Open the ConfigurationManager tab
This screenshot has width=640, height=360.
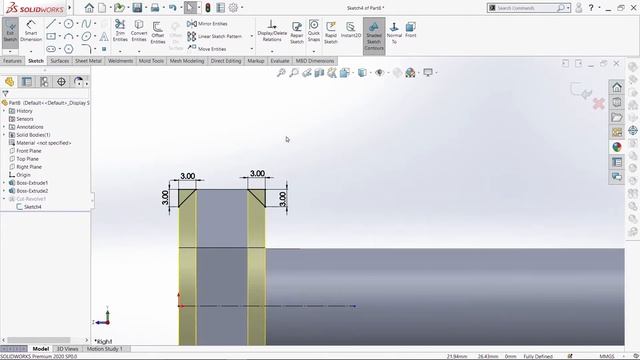pos(44,82)
